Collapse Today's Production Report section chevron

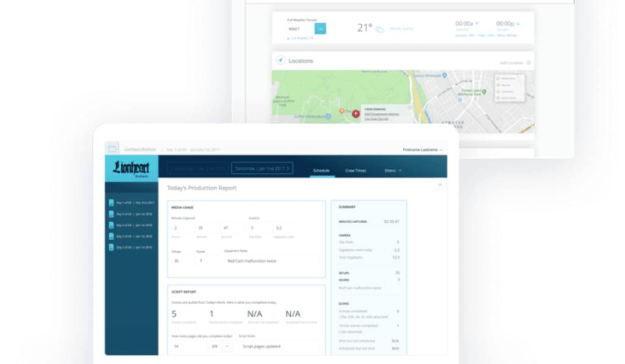(x=440, y=185)
